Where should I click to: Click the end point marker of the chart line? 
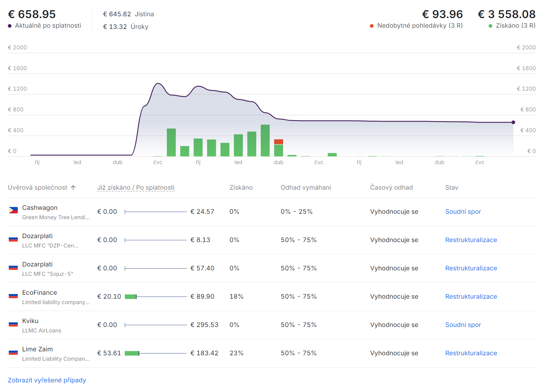[x=513, y=122]
